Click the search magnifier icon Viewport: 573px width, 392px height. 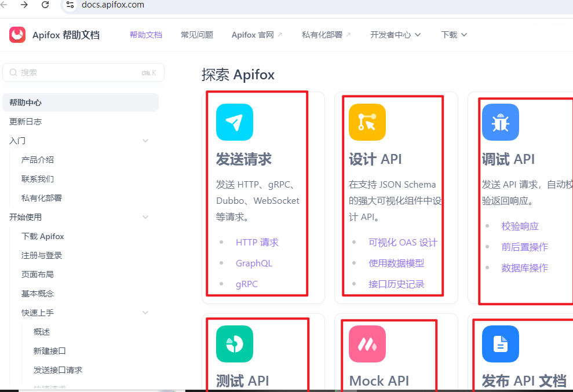(13, 72)
